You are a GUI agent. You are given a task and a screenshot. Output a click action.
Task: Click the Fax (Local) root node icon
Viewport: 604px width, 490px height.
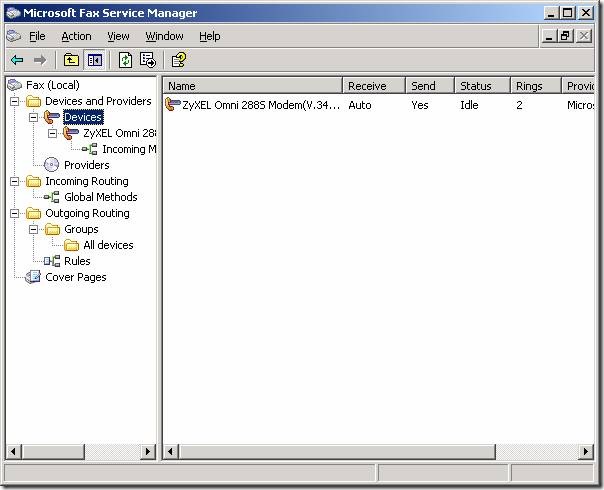point(15,85)
